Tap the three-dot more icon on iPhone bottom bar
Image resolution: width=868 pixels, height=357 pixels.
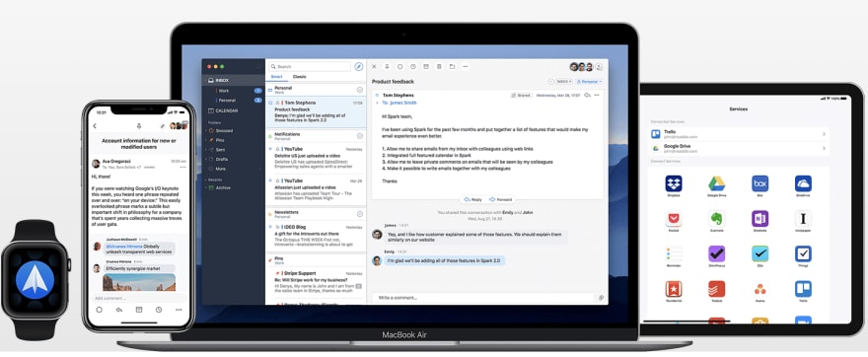[179, 310]
